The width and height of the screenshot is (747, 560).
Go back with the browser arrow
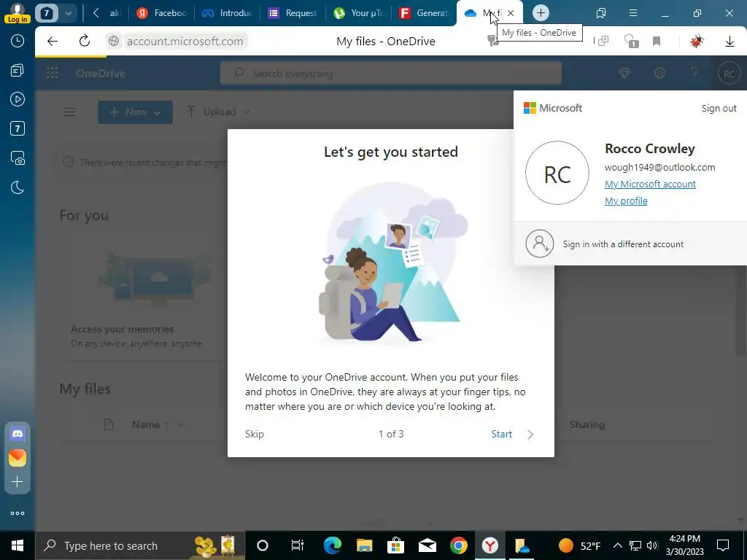coord(53,42)
